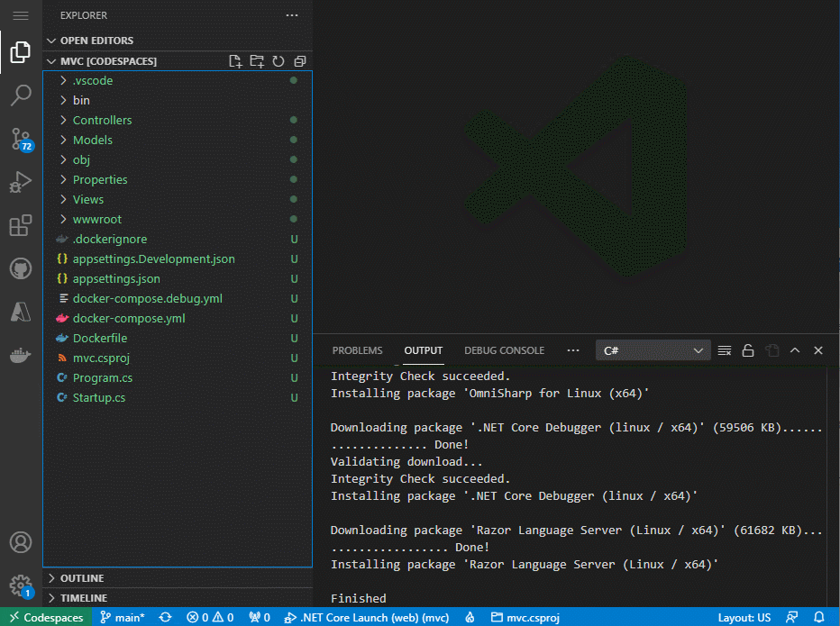Expand the wwwroot folder
Viewport: 840px width, 626px height.
click(x=178, y=219)
